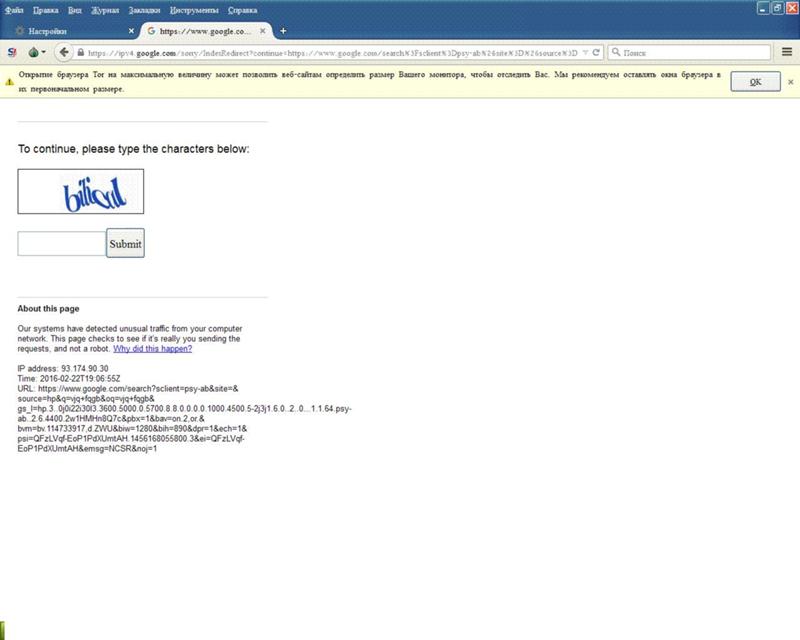The height and width of the screenshot is (640, 800).
Task: Click the gear icon on the Настройки tab
Action: pyautogui.click(x=20, y=31)
